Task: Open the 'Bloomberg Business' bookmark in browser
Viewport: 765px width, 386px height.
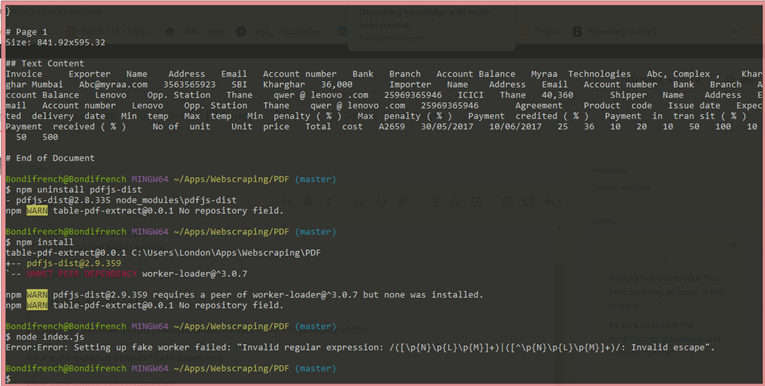Action: pyautogui.click(x=616, y=31)
